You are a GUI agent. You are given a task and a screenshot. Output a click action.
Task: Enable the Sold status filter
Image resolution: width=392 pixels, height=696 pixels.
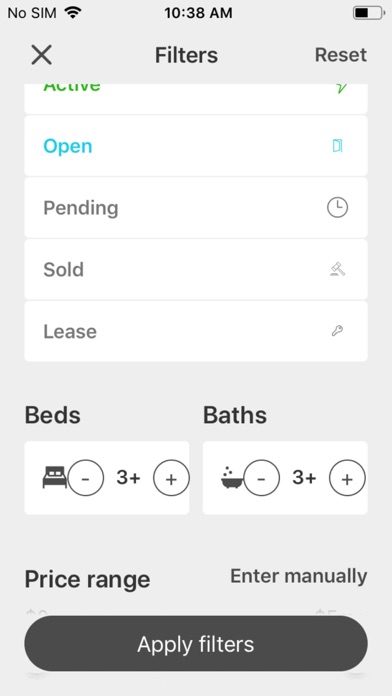coord(196,269)
